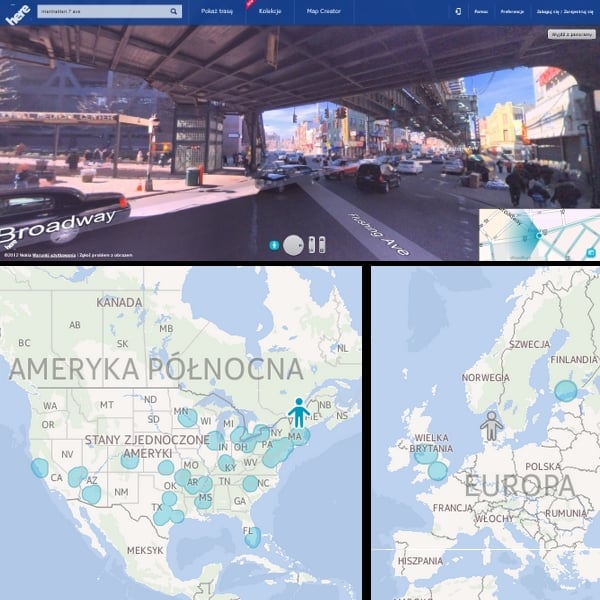Click the mobile phone icon in header
Screen dimensions: 600x600
(458, 11)
